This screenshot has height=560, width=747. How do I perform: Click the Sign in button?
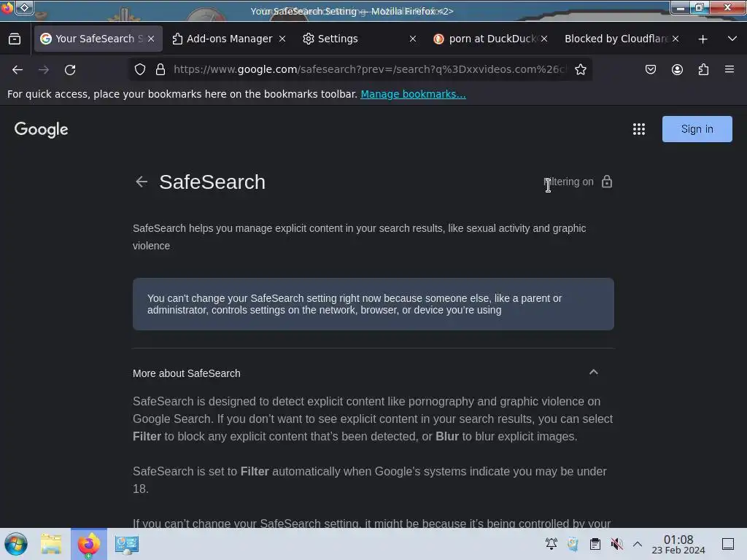[697, 129]
